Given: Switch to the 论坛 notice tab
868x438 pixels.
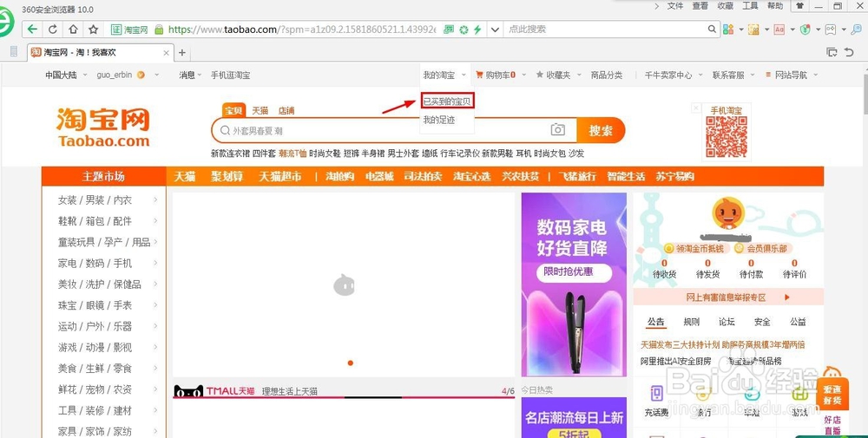Looking at the screenshot, I should pos(727,321).
